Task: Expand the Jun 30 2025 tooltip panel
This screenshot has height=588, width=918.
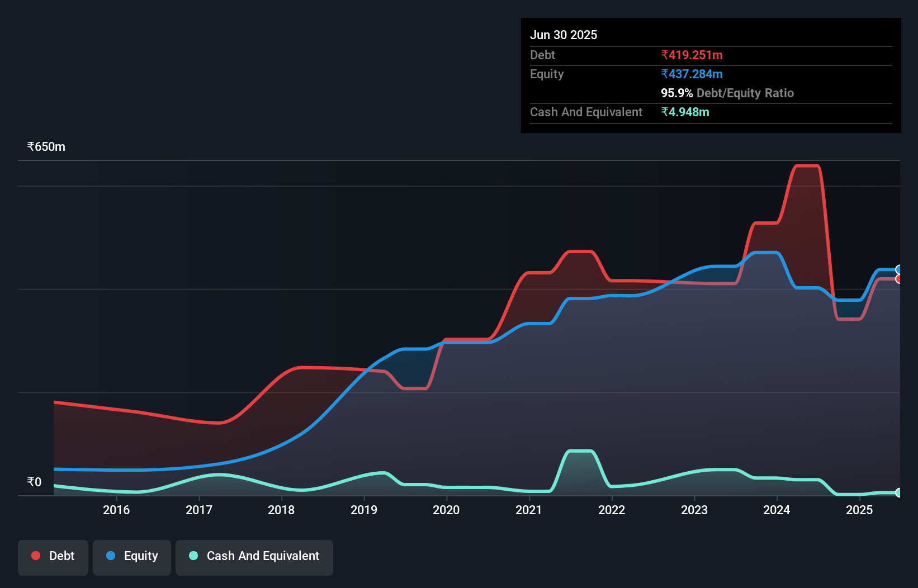Action: click(x=564, y=35)
